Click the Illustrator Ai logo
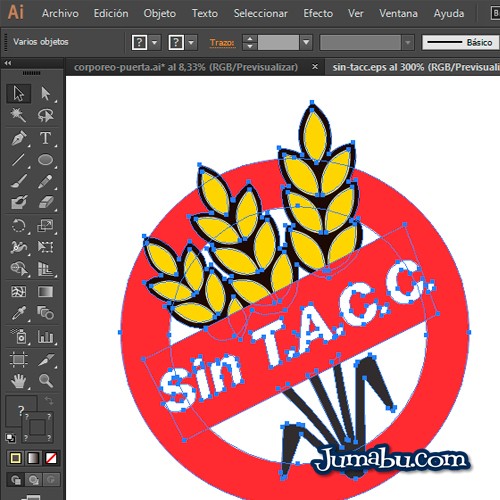This screenshot has height=500, width=500. [15, 13]
